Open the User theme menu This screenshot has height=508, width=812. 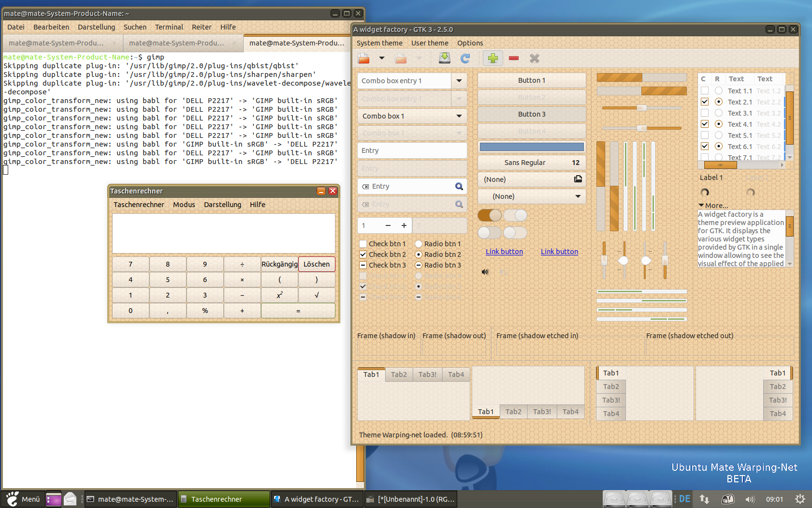(x=430, y=43)
